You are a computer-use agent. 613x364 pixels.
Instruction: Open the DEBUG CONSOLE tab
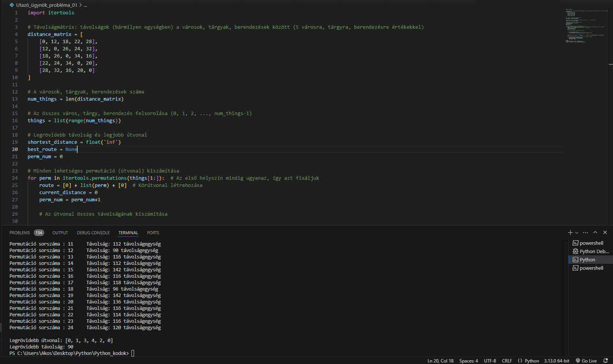93,233
